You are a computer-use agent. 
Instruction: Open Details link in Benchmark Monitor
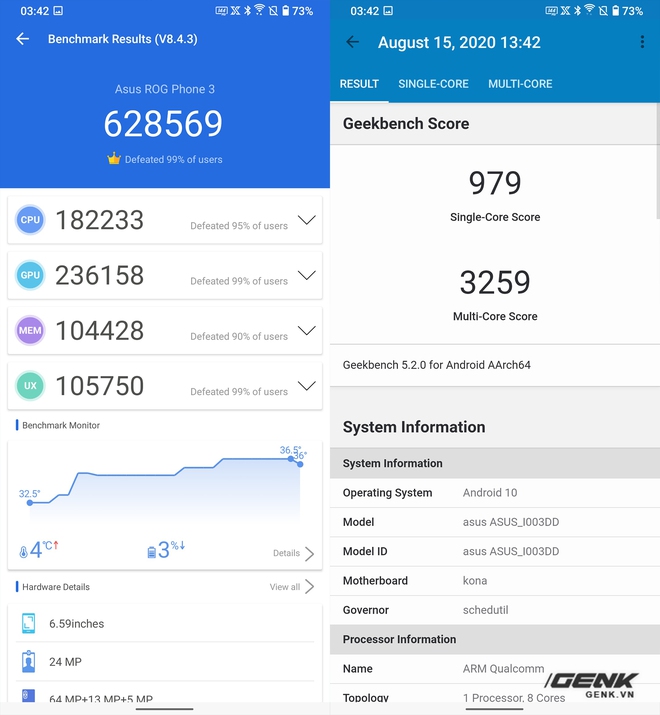286,553
